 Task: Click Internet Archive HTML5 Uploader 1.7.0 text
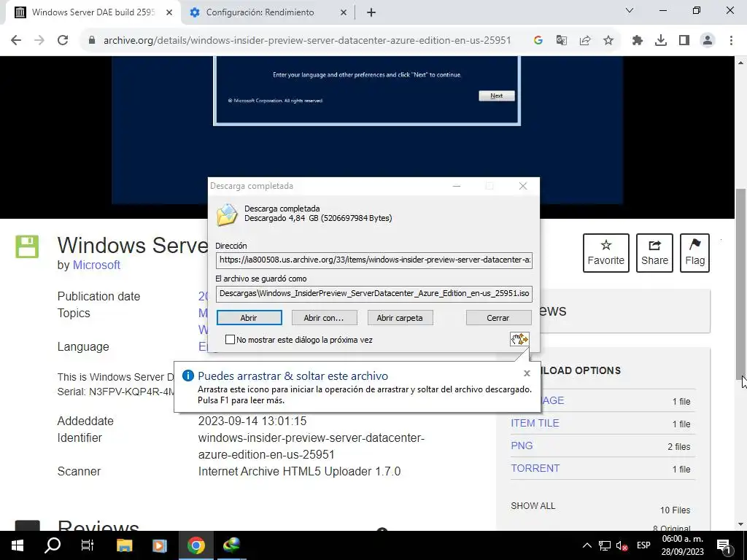[x=299, y=472]
